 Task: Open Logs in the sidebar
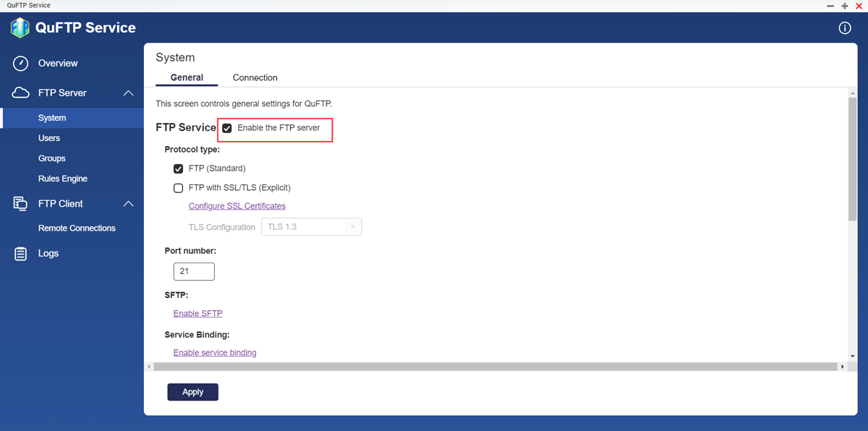pyautogui.click(x=48, y=254)
